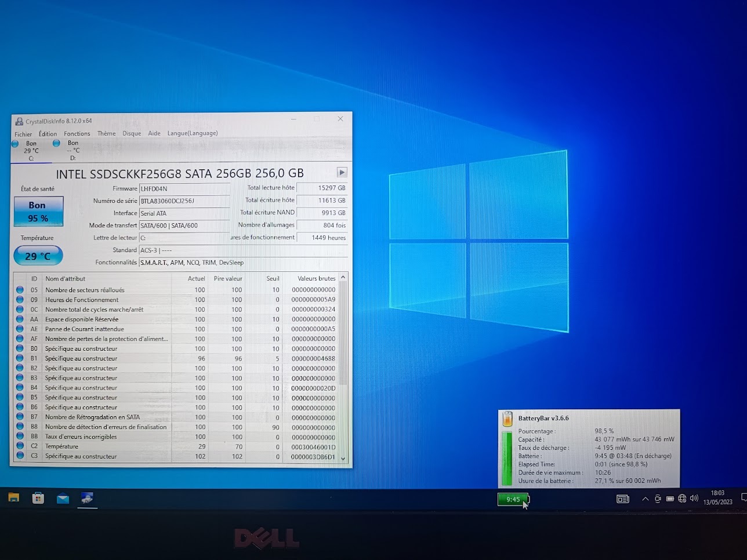Click the Interface field Serial ATA
The image size is (747, 560).
[184, 213]
